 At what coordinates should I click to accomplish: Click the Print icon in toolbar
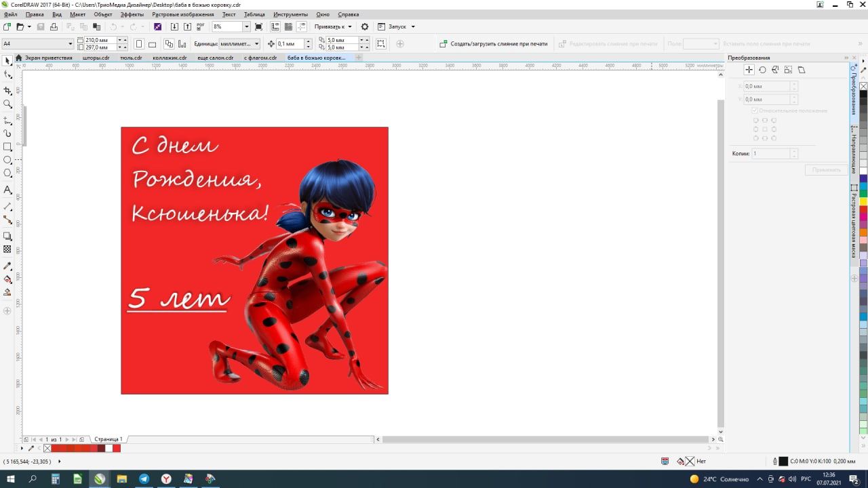54,26
